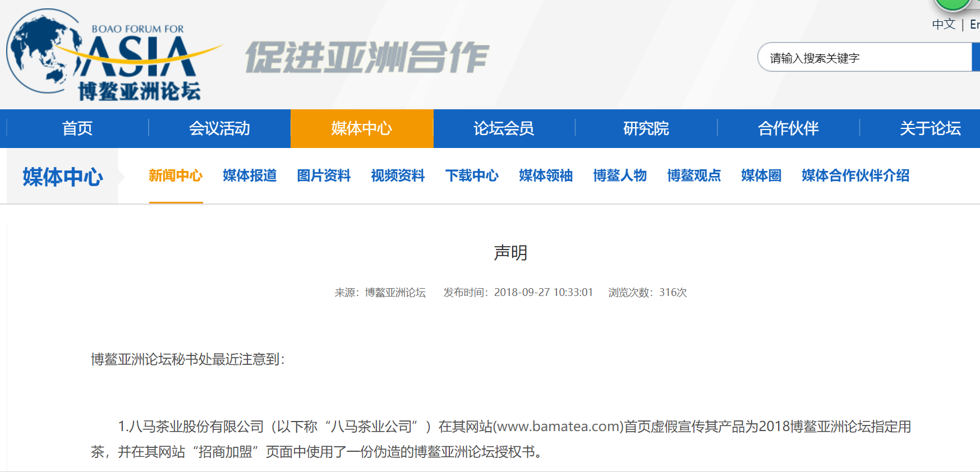The height and width of the screenshot is (472, 980).
Task: Click the Boao Forum for Asia logo
Action: point(114,55)
